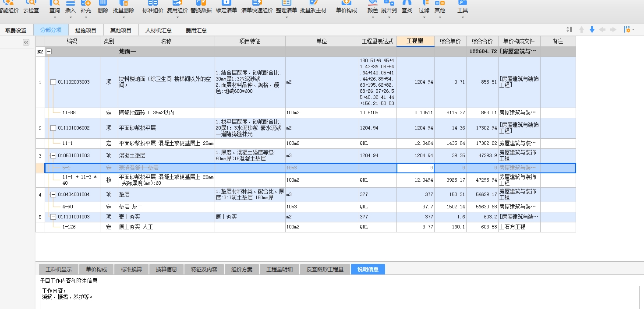Collapse the left side panel with « button
This screenshot has height=309, width=644.
(x=26, y=42)
